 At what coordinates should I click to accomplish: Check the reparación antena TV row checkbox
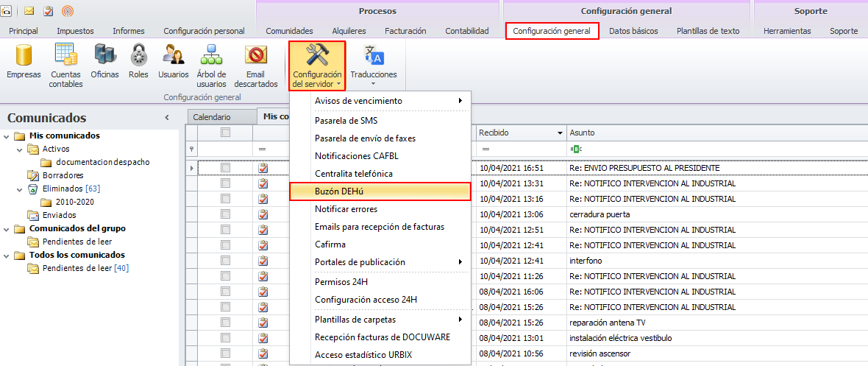click(225, 323)
